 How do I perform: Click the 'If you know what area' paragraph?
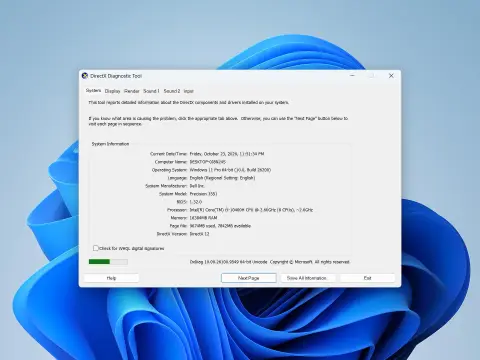tap(218, 121)
